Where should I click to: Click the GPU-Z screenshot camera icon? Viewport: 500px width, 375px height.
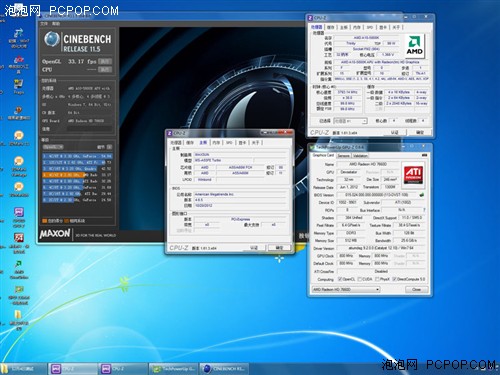[x=424, y=155]
